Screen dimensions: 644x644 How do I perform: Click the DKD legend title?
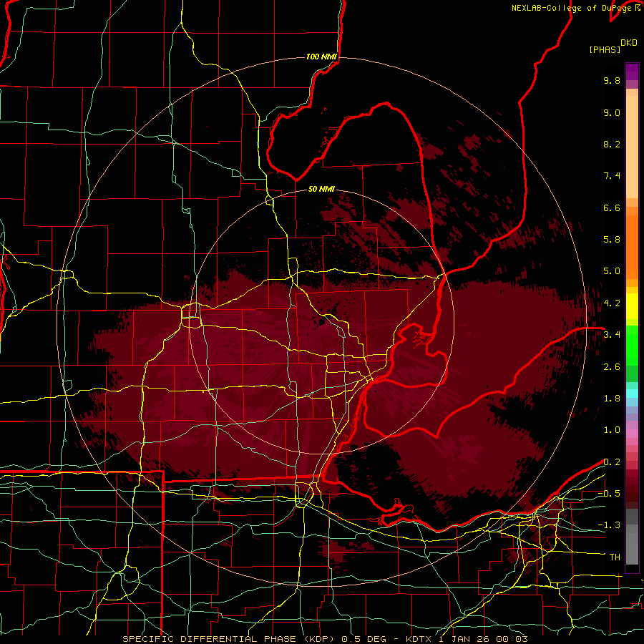click(629, 43)
